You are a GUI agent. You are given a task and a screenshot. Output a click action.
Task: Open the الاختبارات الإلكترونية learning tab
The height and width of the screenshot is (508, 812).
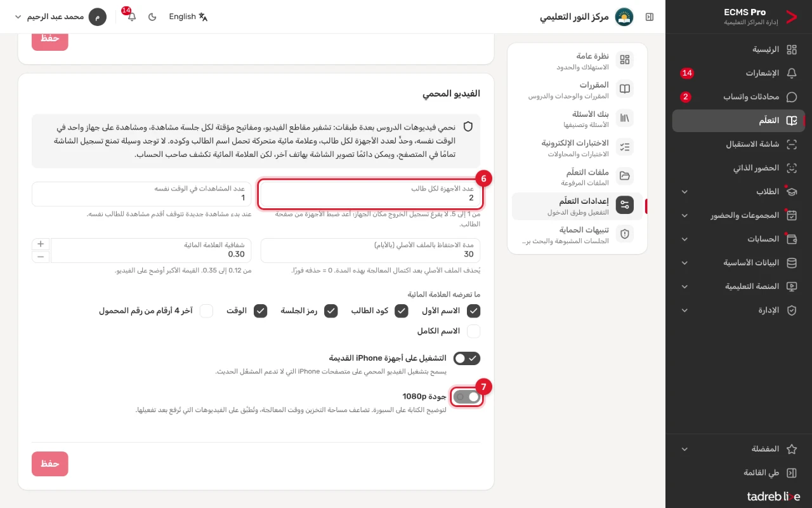click(577, 148)
